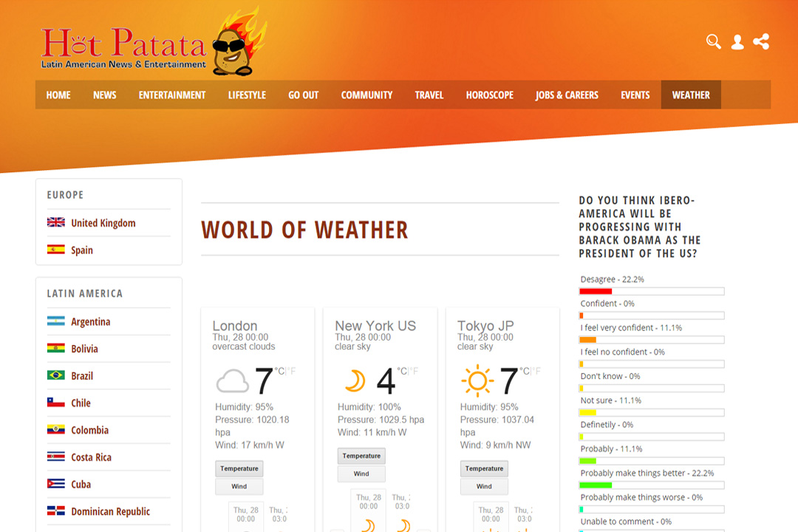
Task: Click the 'World of Weather' heading
Action: pyautogui.click(x=305, y=230)
